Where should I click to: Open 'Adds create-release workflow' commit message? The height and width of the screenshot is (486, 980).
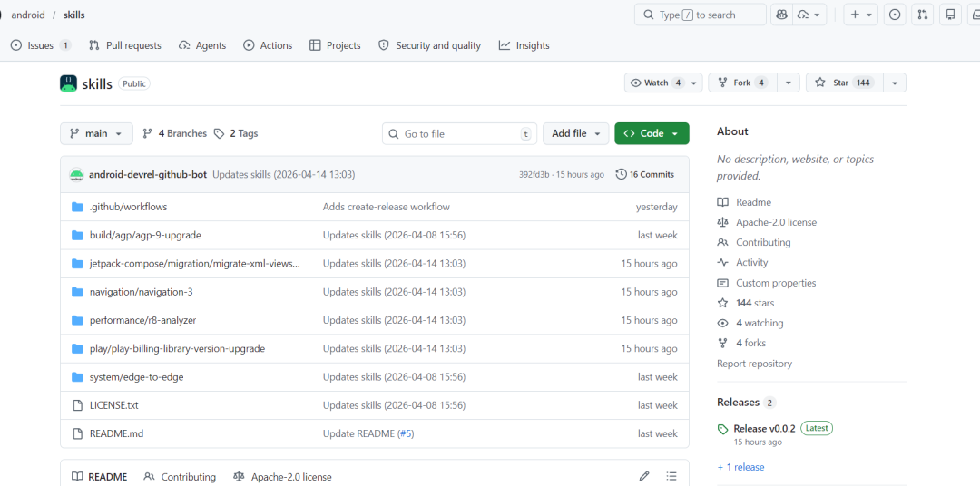387,207
